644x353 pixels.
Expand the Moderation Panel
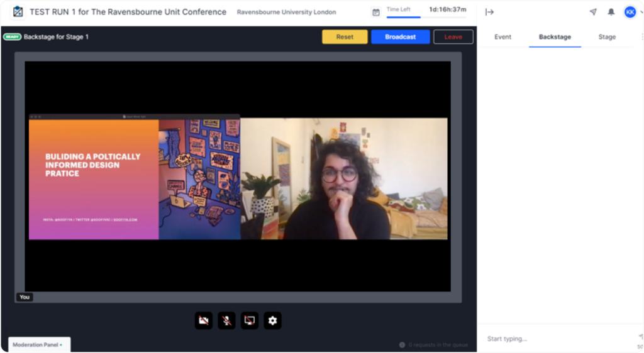[38, 345]
